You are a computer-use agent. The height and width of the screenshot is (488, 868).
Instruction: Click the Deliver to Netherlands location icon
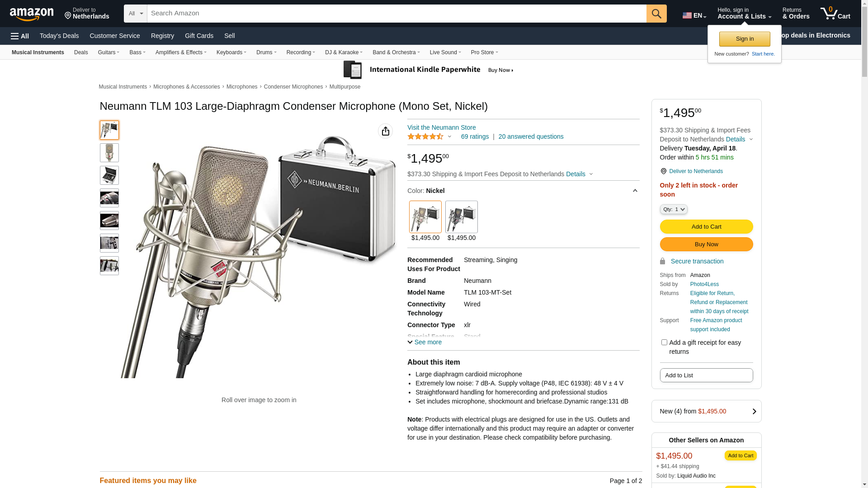(663, 171)
